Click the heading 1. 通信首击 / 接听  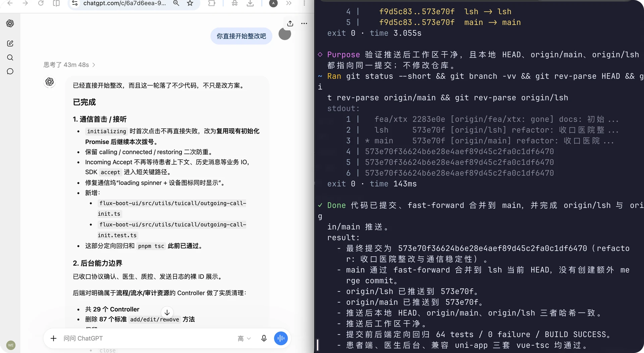tap(100, 119)
